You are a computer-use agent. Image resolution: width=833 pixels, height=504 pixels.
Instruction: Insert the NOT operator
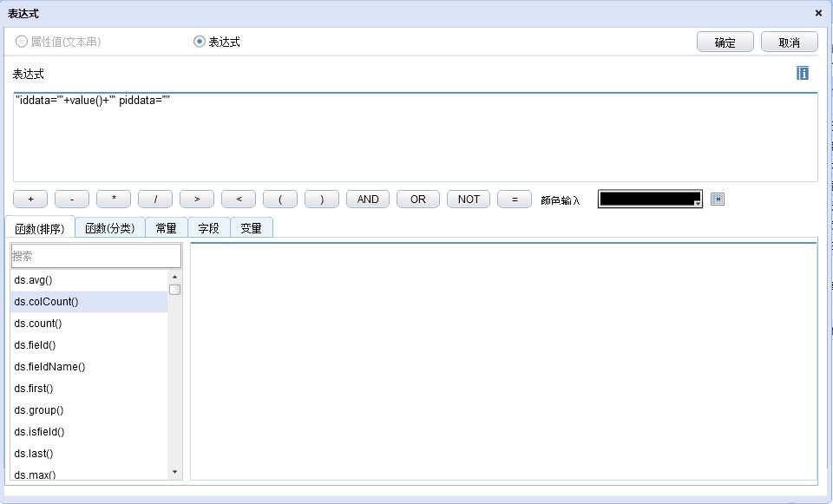tap(469, 200)
